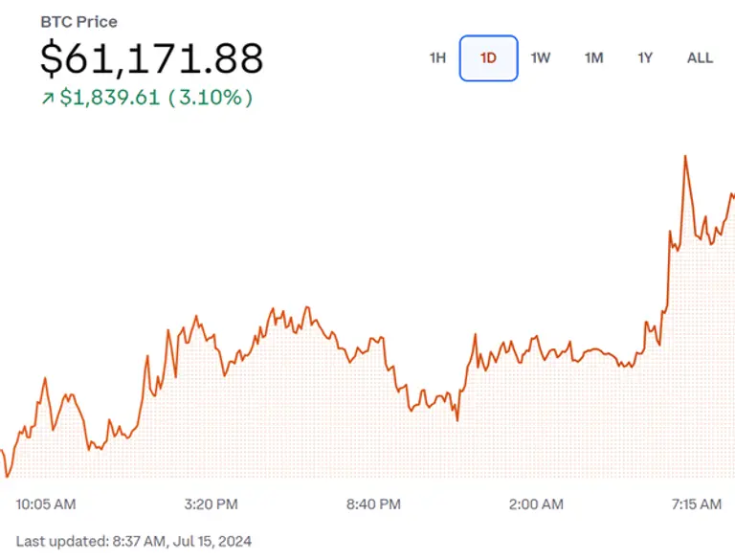Image resolution: width=735 pixels, height=560 pixels.
Task: Click the 10:05 AM axis label
Action: pyautogui.click(x=46, y=504)
